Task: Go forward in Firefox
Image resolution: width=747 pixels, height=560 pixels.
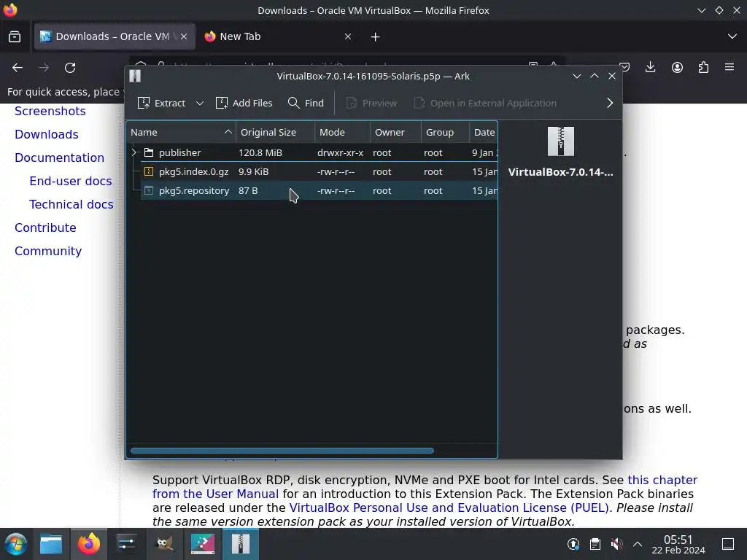Action: (44, 68)
